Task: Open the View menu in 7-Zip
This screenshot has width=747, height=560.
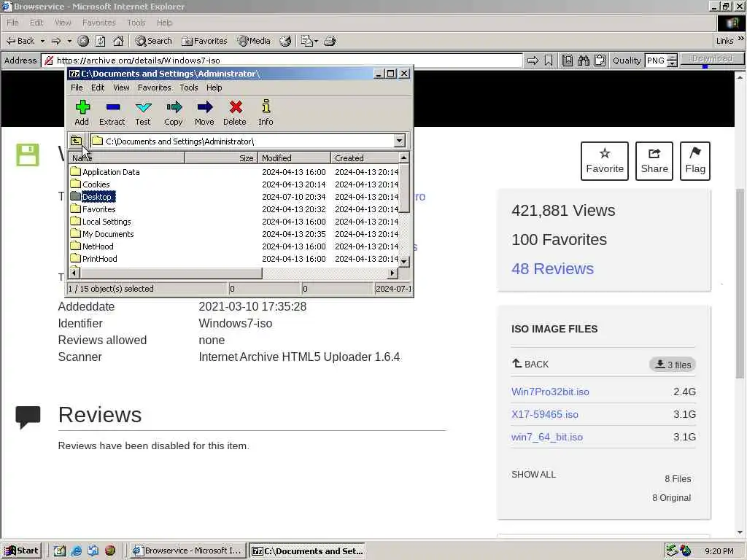Action: (x=121, y=87)
